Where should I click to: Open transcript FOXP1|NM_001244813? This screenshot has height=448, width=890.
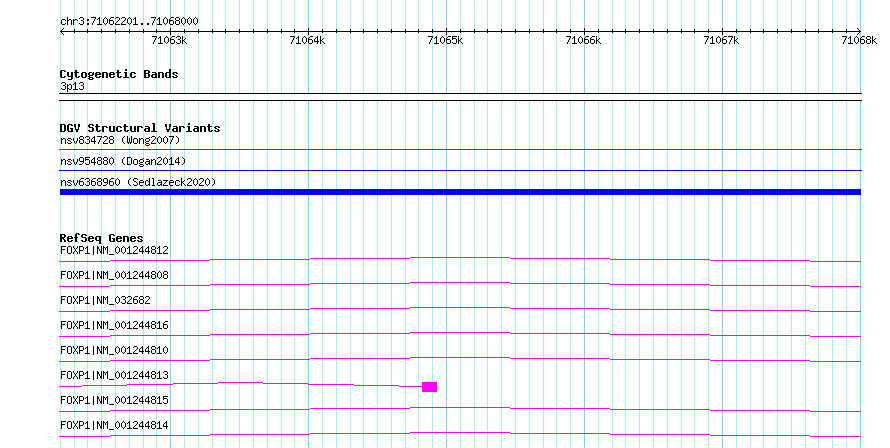click(114, 375)
